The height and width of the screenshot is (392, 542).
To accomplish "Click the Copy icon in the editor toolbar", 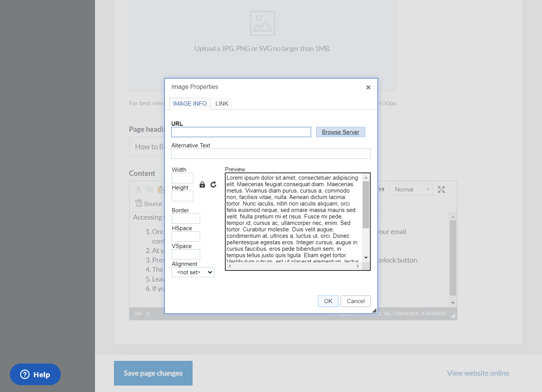I will click(x=150, y=190).
